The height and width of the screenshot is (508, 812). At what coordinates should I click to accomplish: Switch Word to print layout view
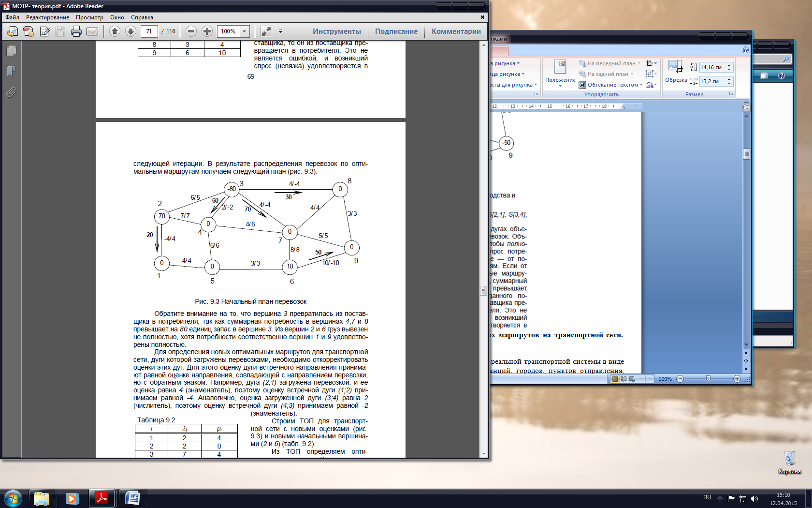(615, 379)
